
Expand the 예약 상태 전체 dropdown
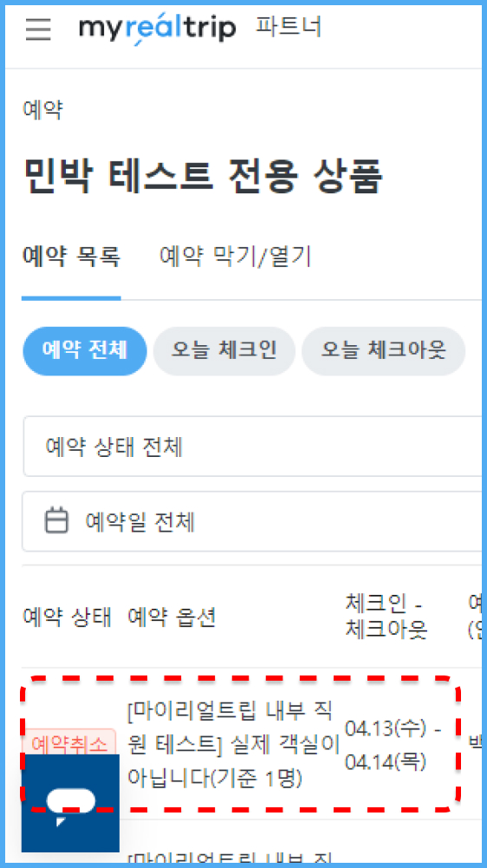click(255, 447)
